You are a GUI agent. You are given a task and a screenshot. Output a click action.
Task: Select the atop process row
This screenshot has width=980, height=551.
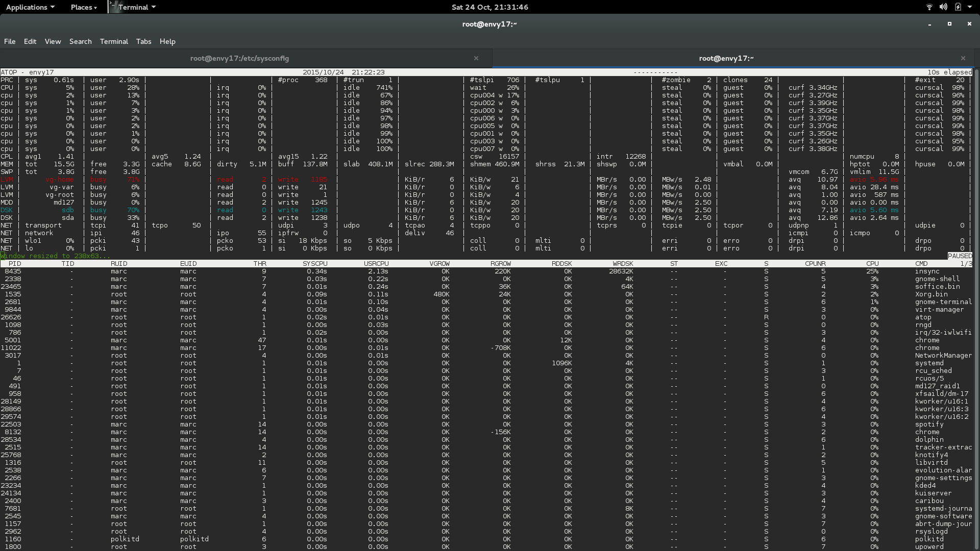(486, 317)
